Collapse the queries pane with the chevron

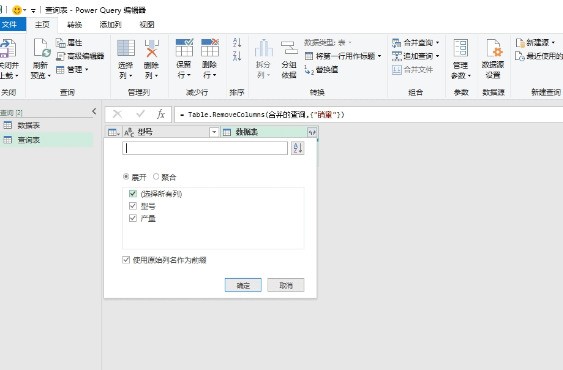coord(94,111)
